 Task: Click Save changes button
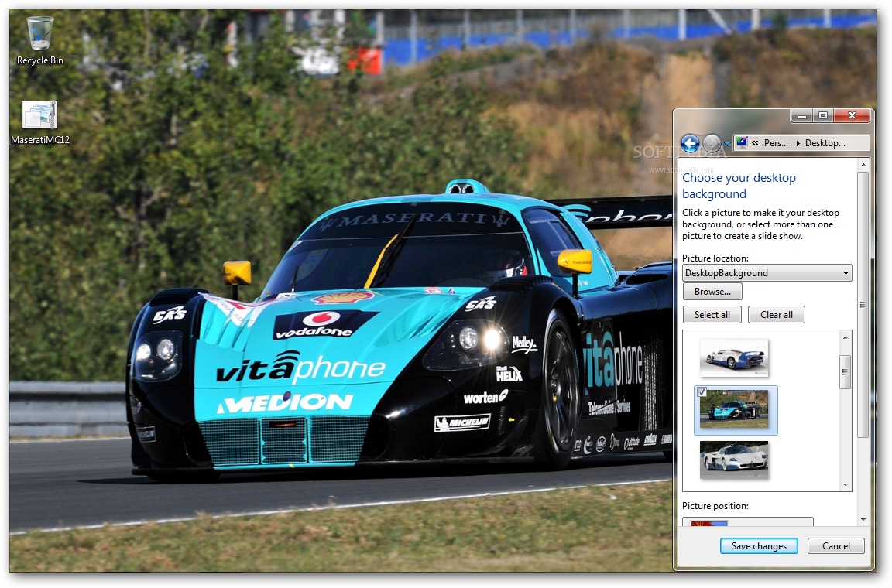[x=759, y=546]
